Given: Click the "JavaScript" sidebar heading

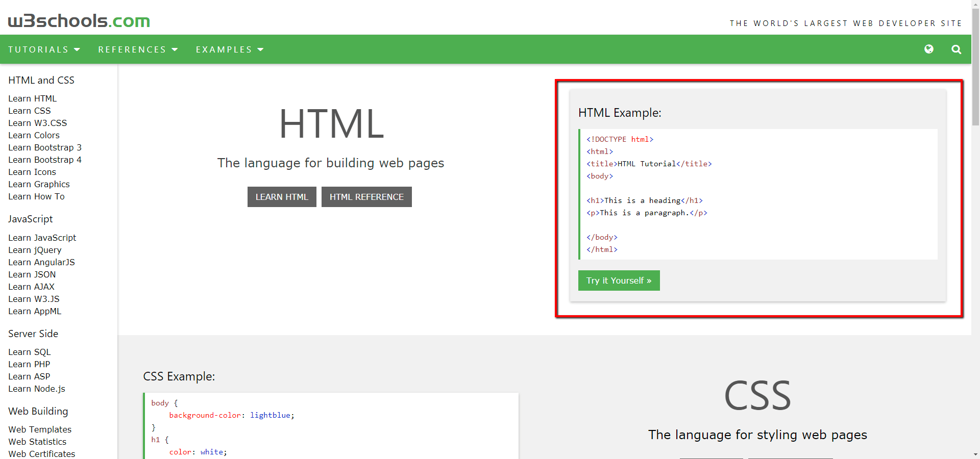Looking at the screenshot, I should point(31,219).
